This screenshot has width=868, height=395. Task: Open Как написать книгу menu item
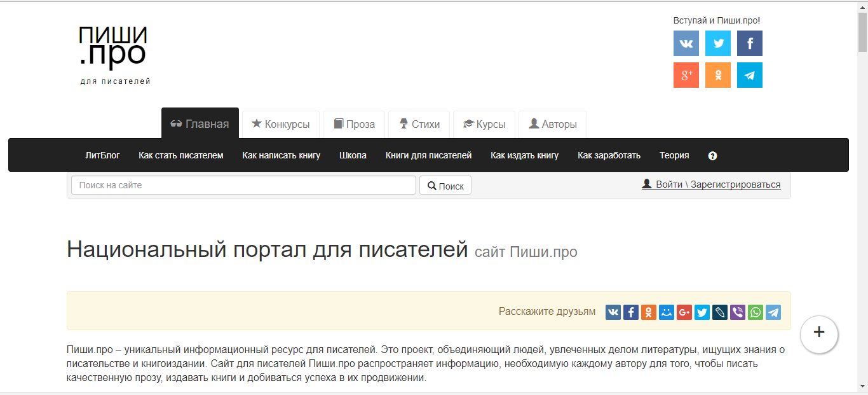pos(281,155)
